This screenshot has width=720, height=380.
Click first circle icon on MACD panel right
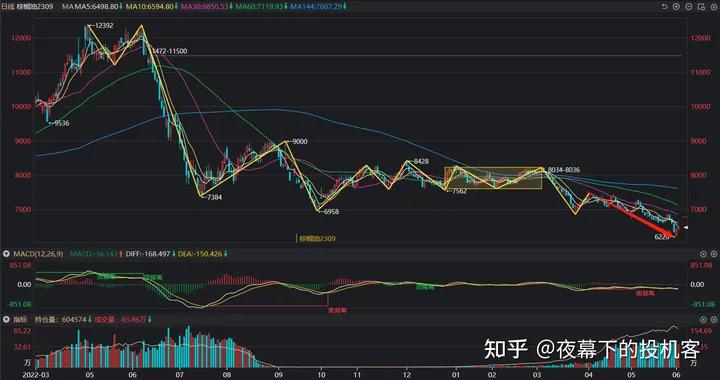pyautogui.click(x=703, y=254)
